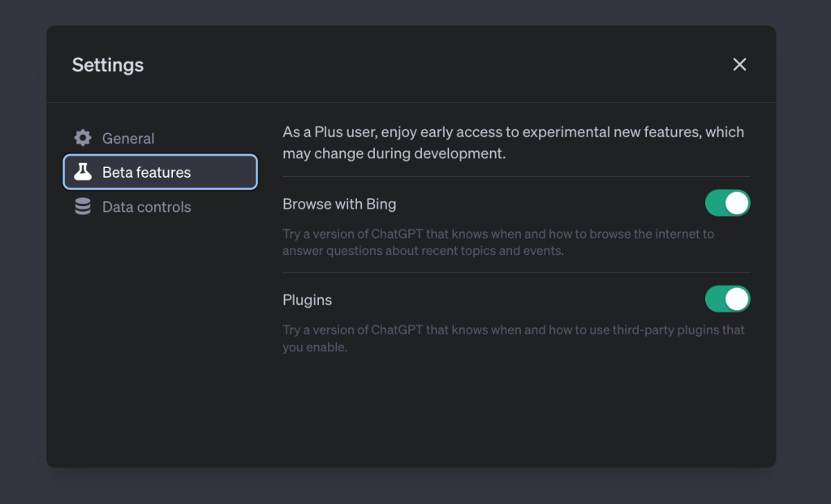Click the divider line above Browse with Bing
The height and width of the screenshot is (504, 831).
pyautogui.click(x=516, y=176)
